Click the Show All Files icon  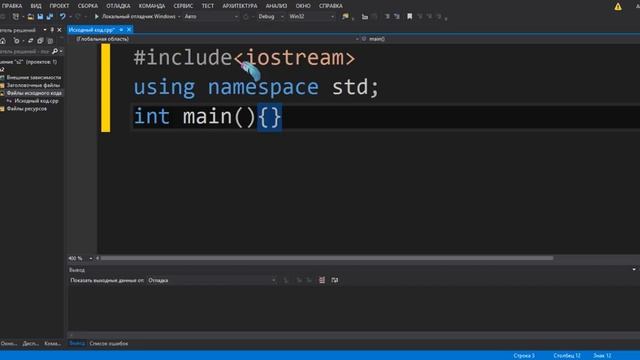50,41
